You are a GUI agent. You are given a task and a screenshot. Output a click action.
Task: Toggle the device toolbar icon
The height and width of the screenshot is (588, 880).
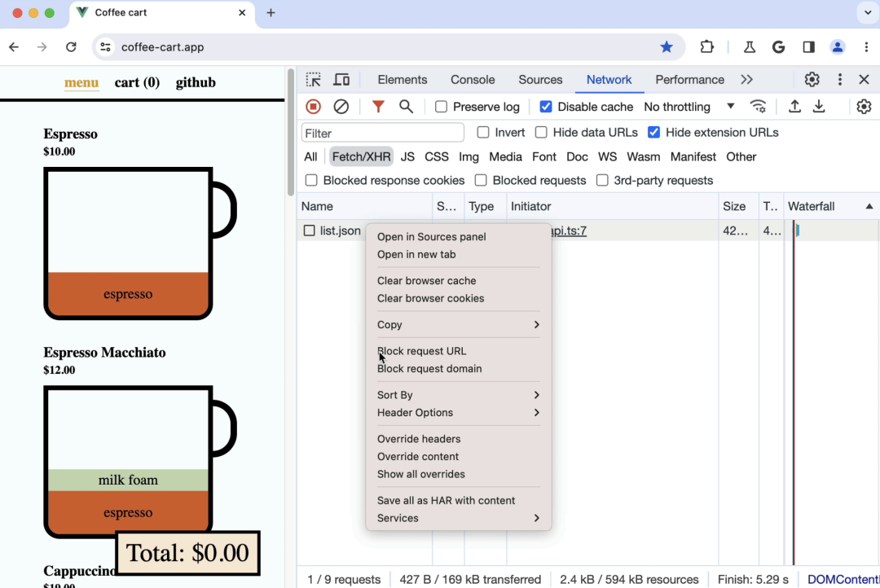click(x=341, y=80)
